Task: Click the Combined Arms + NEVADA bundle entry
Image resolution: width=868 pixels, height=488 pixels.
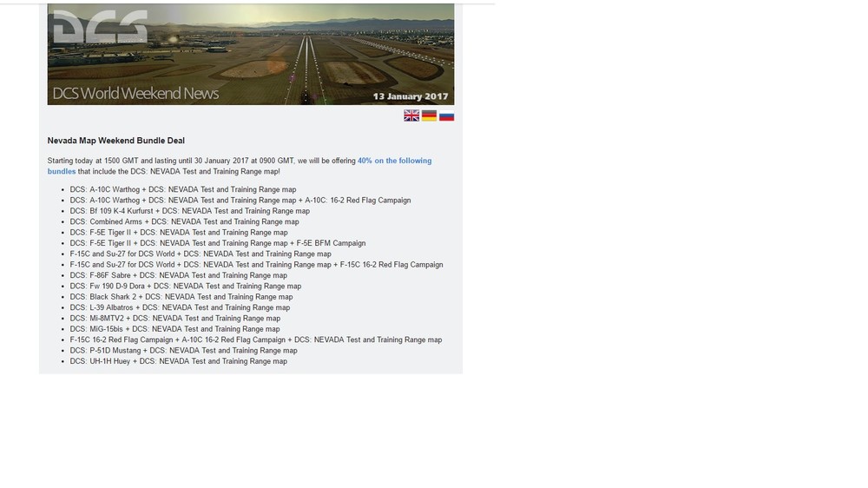Action: coord(184,221)
